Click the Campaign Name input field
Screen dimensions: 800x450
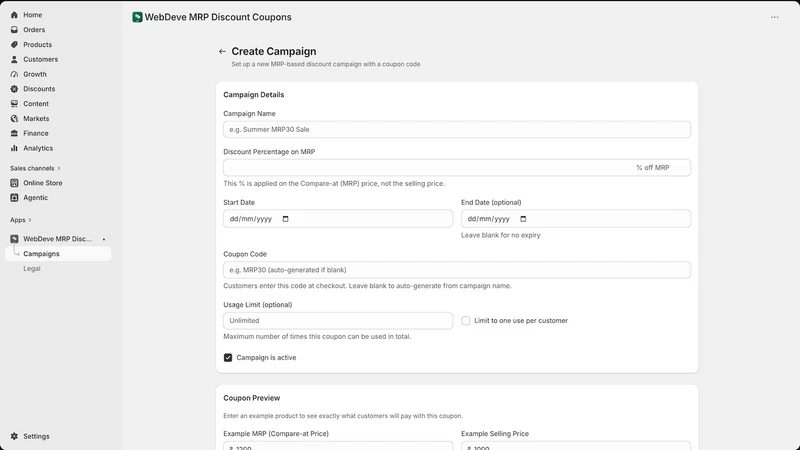click(x=457, y=130)
